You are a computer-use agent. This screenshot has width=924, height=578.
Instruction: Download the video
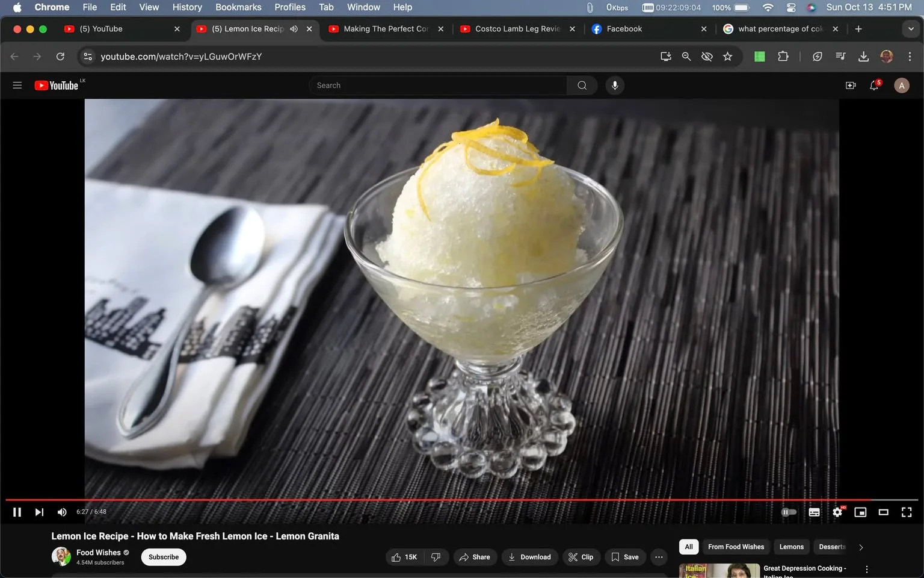529,557
